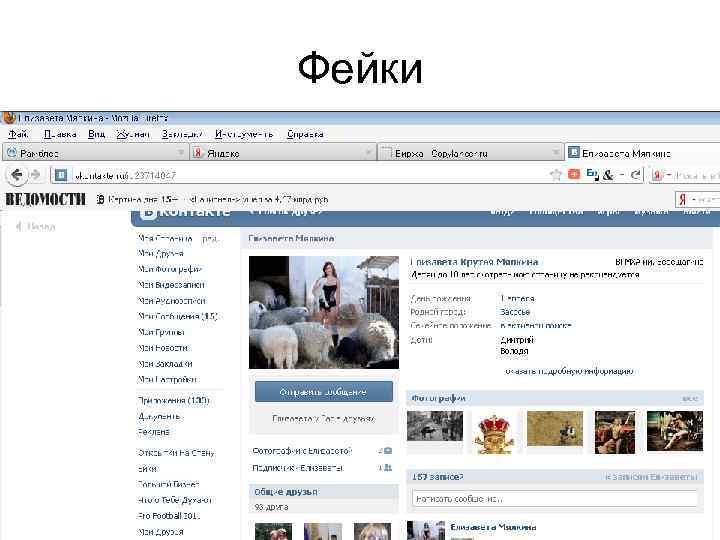Viewport: 720px width, 540px height.
Task: Click the Написать сообщение input field
Action: coord(555,498)
